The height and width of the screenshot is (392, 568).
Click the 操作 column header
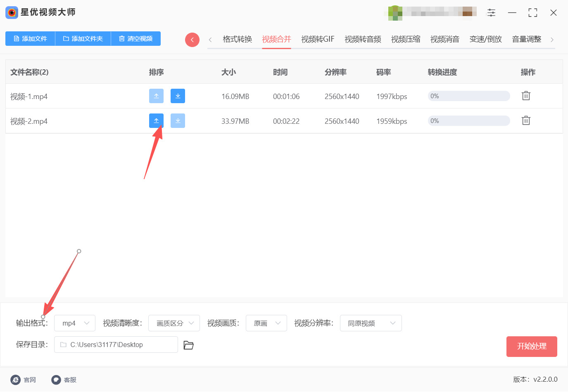click(528, 72)
